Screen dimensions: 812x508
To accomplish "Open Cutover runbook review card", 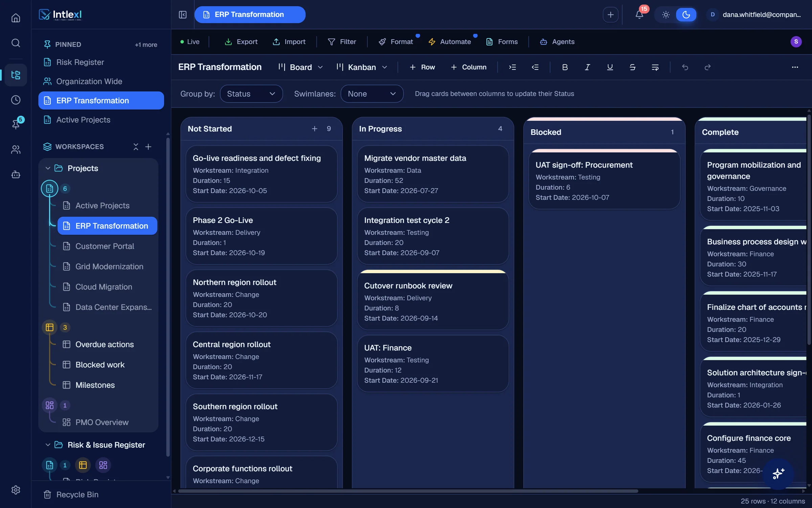I will pyautogui.click(x=433, y=300).
